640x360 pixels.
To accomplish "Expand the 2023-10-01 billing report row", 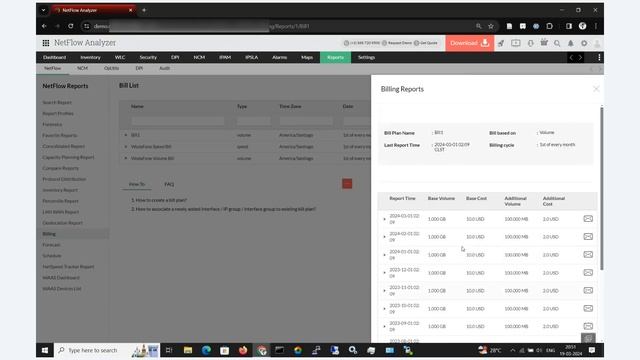I will (384, 309).
